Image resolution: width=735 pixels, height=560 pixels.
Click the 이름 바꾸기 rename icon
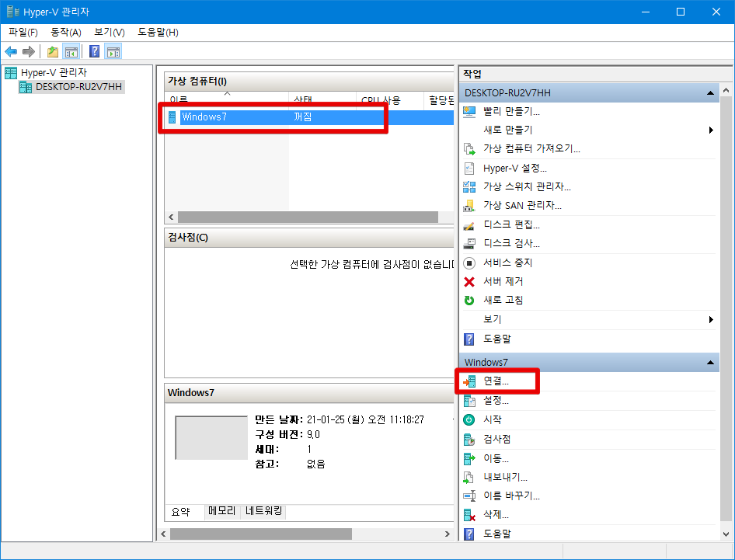pos(469,496)
